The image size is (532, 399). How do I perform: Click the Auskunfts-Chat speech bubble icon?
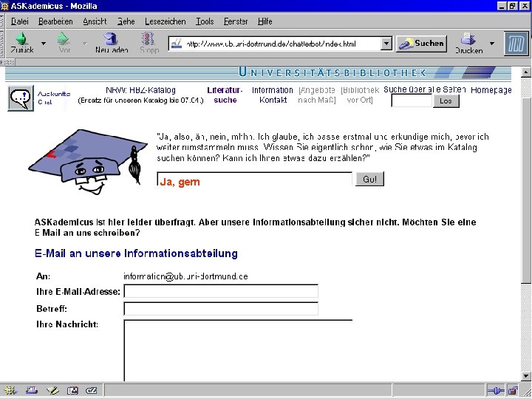[x=21, y=98]
